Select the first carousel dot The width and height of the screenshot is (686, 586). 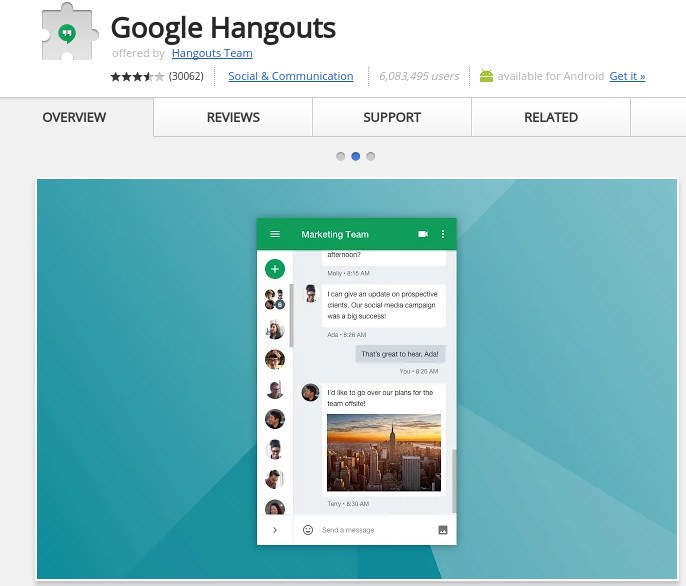click(x=340, y=156)
